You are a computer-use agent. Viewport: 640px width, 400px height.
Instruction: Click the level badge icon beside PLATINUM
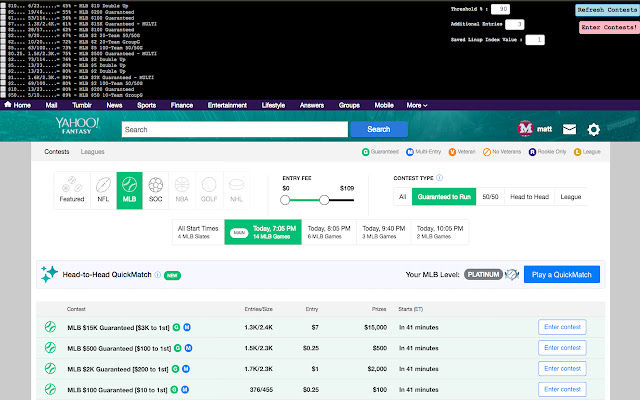point(512,274)
